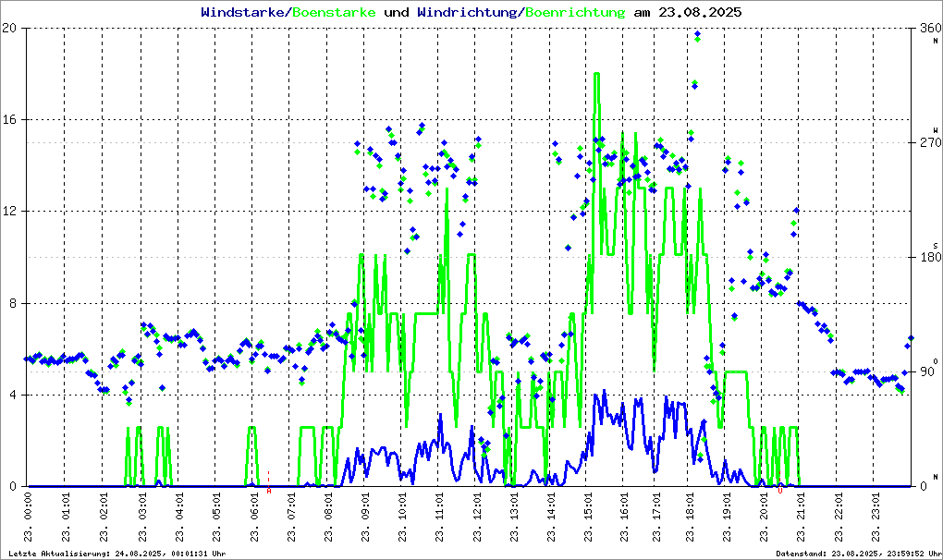Click the compass letter 'O' near 90

(x=936, y=361)
